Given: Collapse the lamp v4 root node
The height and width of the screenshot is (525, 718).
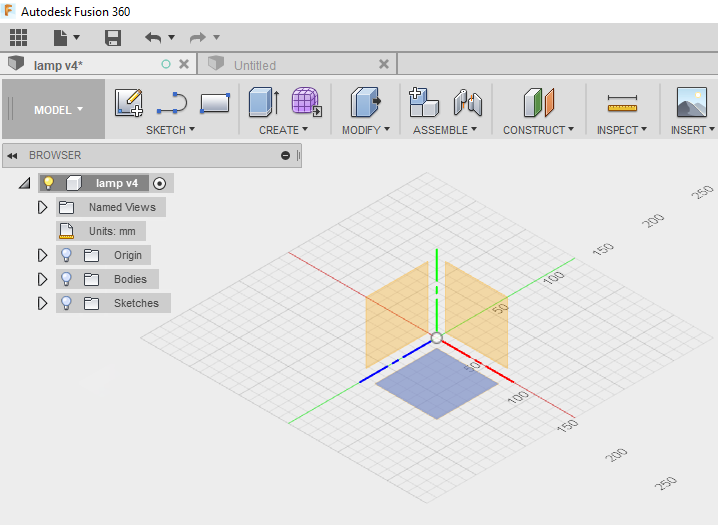Looking at the screenshot, I should coord(24,184).
